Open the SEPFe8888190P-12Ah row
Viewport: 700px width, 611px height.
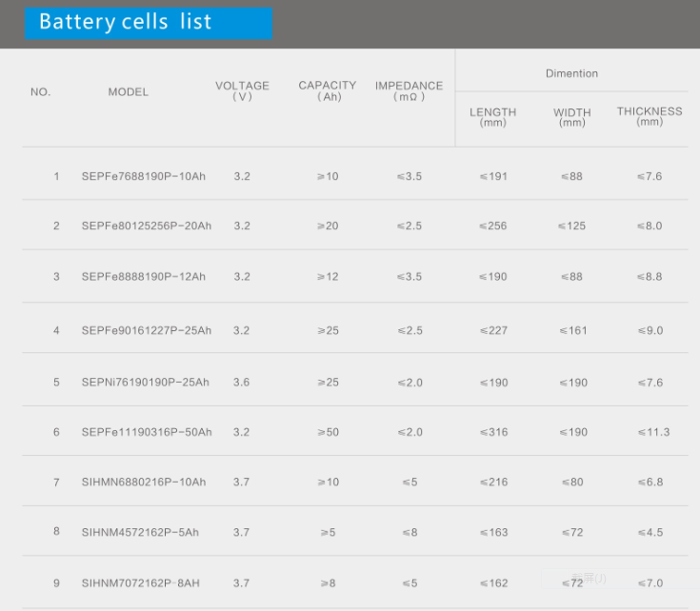point(143,277)
